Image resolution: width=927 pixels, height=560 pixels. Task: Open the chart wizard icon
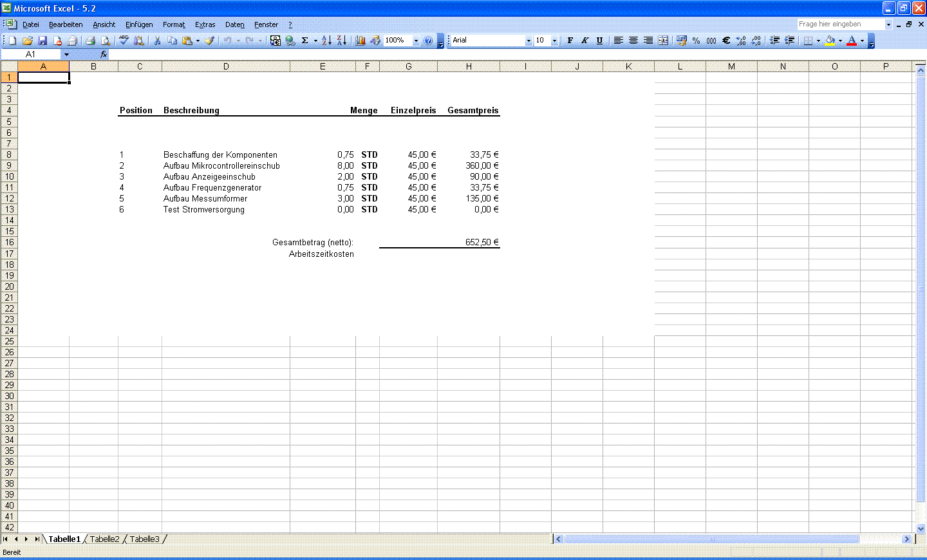click(360, 41)
